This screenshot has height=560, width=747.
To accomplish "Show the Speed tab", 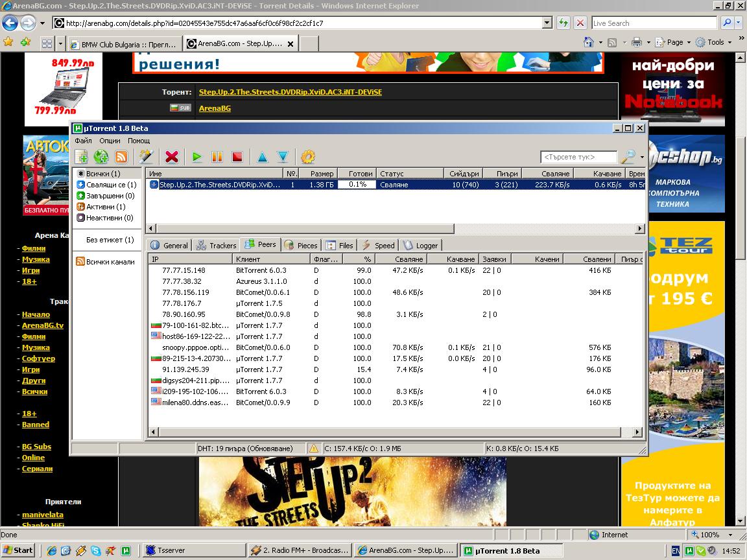I will pos(378,245).
